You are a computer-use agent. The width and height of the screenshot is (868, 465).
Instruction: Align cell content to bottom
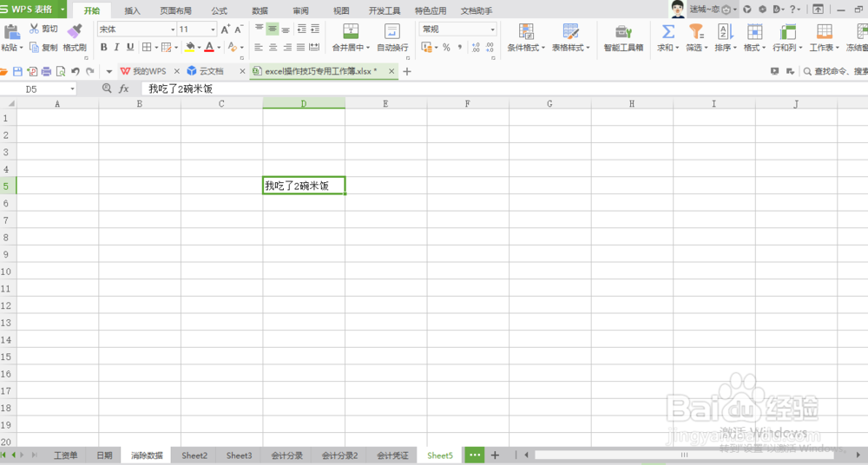[286, 29]
